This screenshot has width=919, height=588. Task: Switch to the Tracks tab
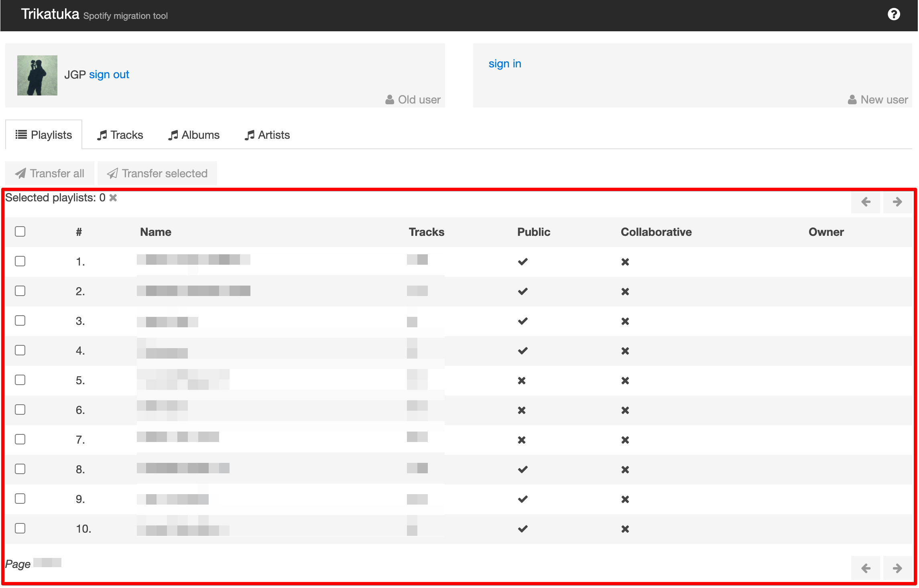(120, 135)
